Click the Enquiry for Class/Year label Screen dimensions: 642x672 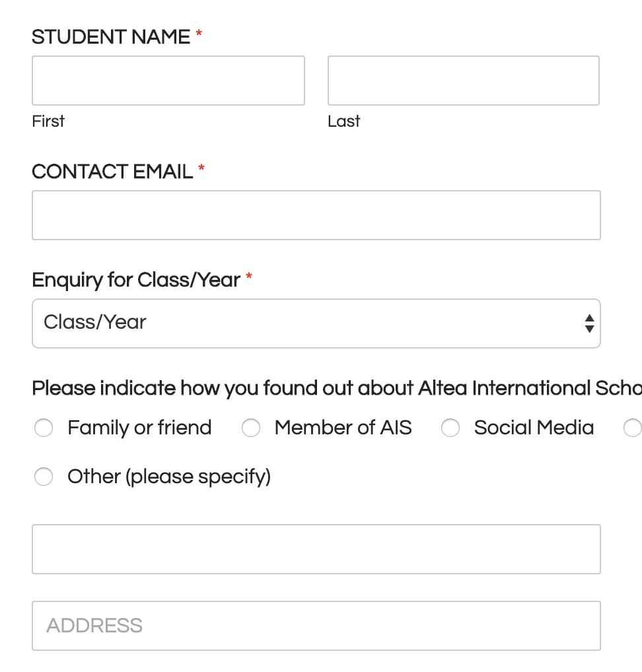pyautogui.click(x=136, y=280)
